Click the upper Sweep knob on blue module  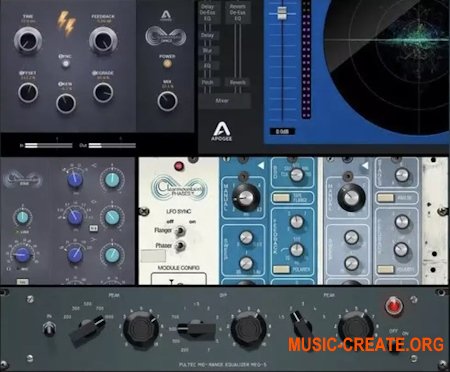246,238
